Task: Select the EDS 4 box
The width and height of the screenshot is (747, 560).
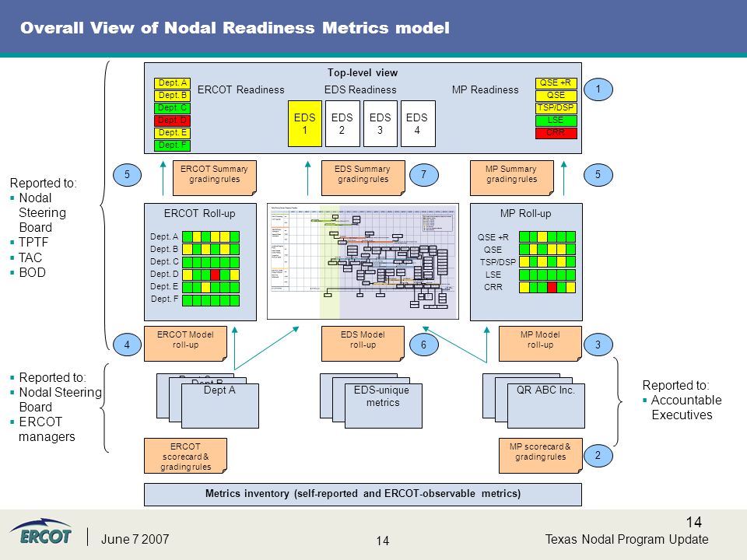Action: [x=417, y=124]
